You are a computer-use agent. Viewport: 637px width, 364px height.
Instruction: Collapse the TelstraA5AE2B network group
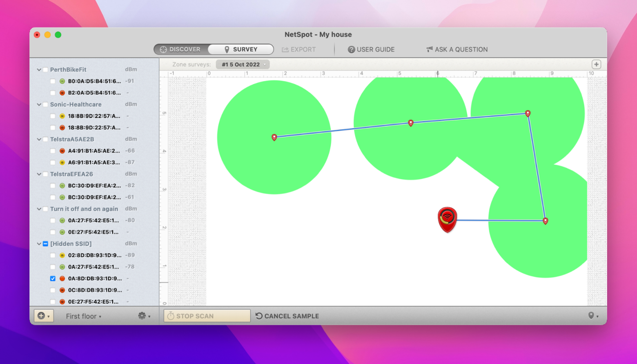39,139
